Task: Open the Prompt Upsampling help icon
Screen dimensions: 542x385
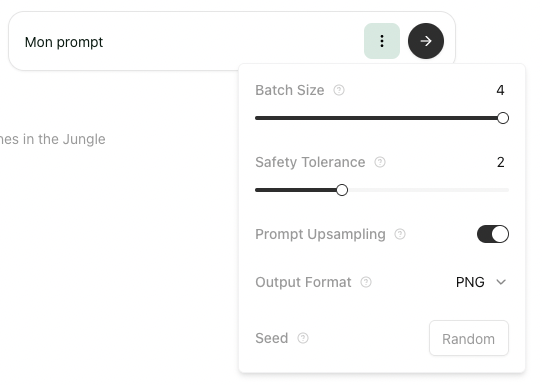Action: coord(400,234)
